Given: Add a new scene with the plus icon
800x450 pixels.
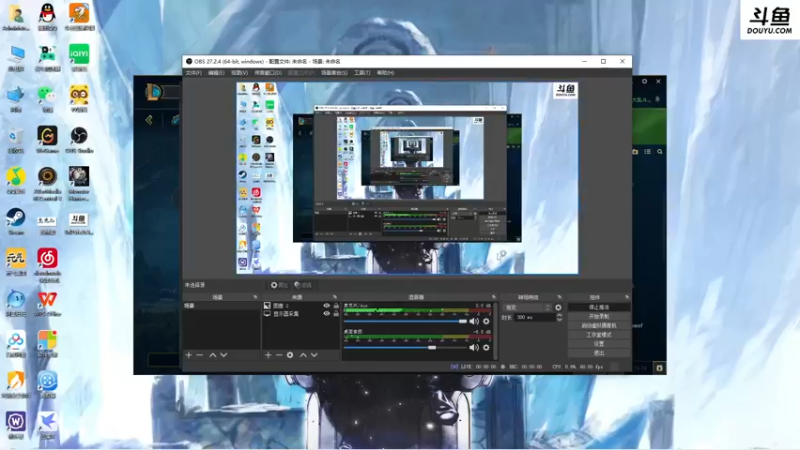Looking at the screenshot, I should click(x=189, y=355).
